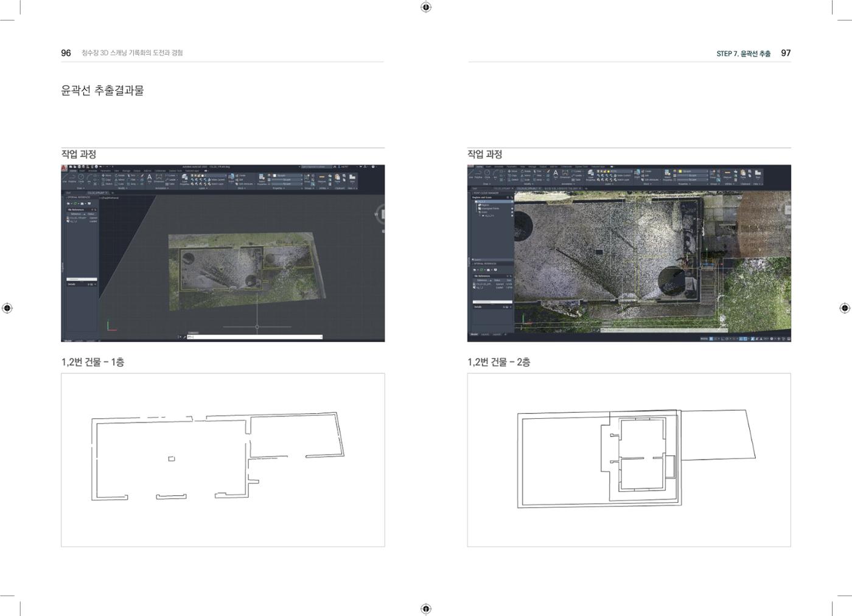This screenshot has height=616, width=852.
Task: Choose the Move tool in left AutoCAD ribbon
Action: click(x=106, y=175)
